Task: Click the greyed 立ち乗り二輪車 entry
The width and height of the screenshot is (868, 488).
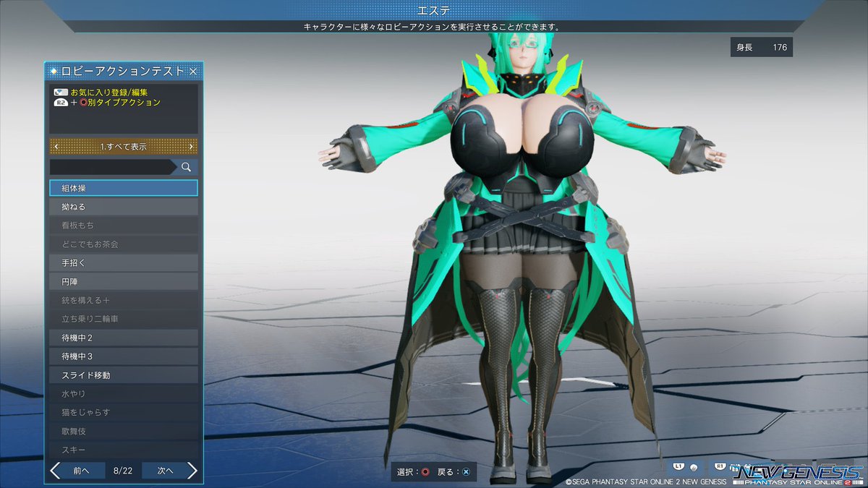Action: [124, 319]
